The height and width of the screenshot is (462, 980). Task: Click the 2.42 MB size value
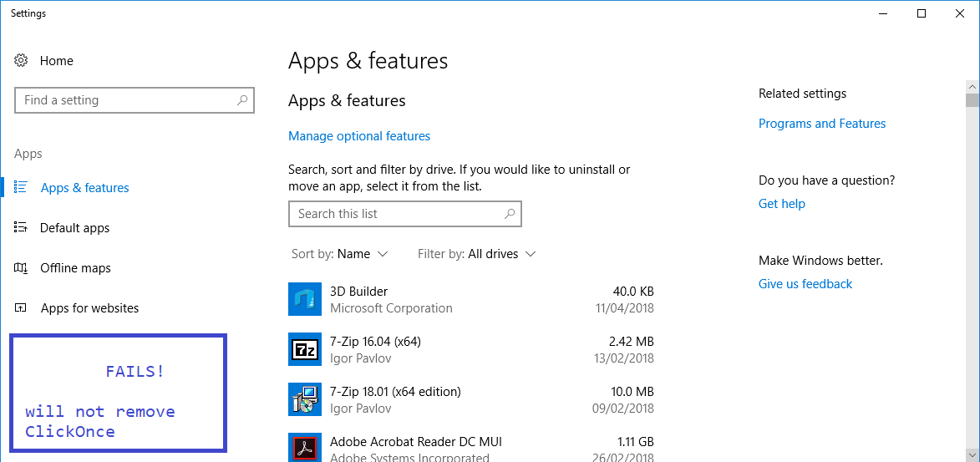pos(632,342)
